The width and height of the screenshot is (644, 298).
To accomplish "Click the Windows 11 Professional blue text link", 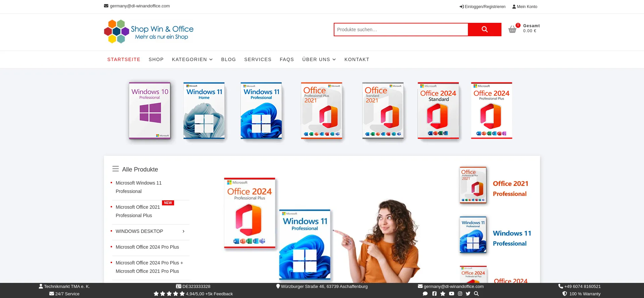I will coord(512,238).
